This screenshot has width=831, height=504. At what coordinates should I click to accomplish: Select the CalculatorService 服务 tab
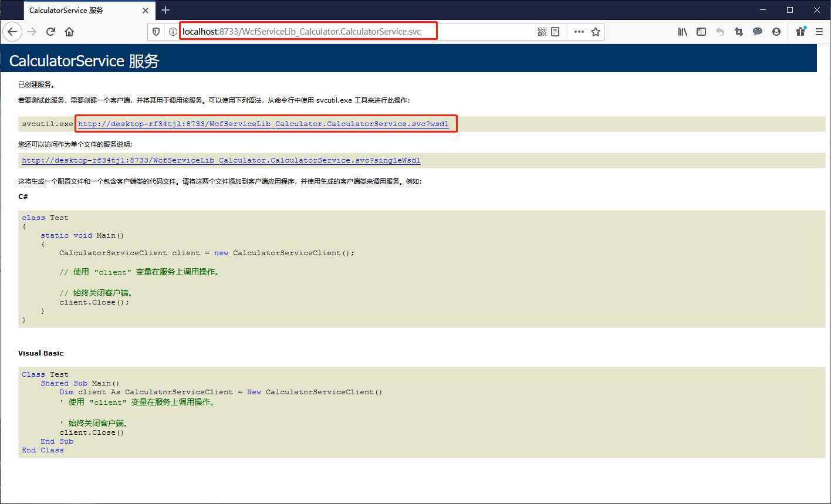90,10
